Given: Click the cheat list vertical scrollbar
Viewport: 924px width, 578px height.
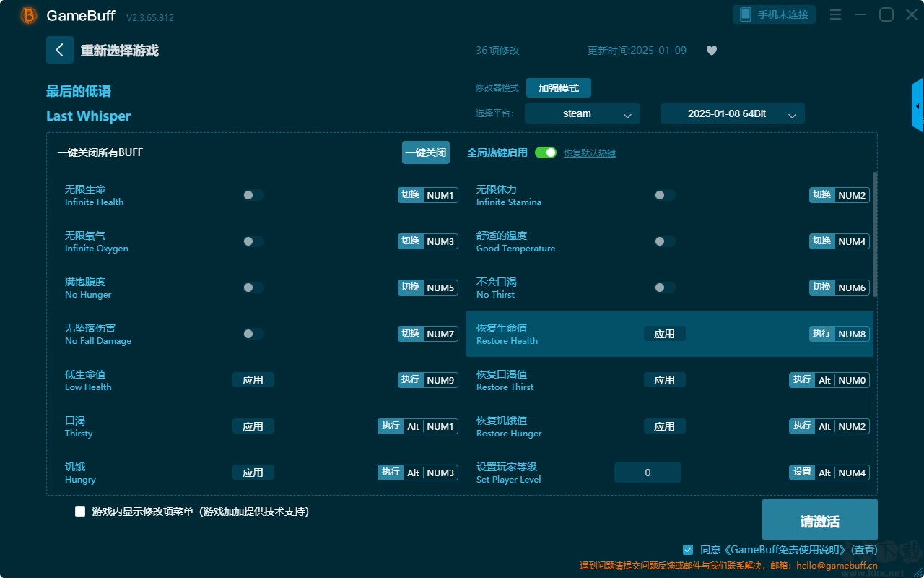Looking at the screenshot, I should pyautogui.click(x=876, y=233).
